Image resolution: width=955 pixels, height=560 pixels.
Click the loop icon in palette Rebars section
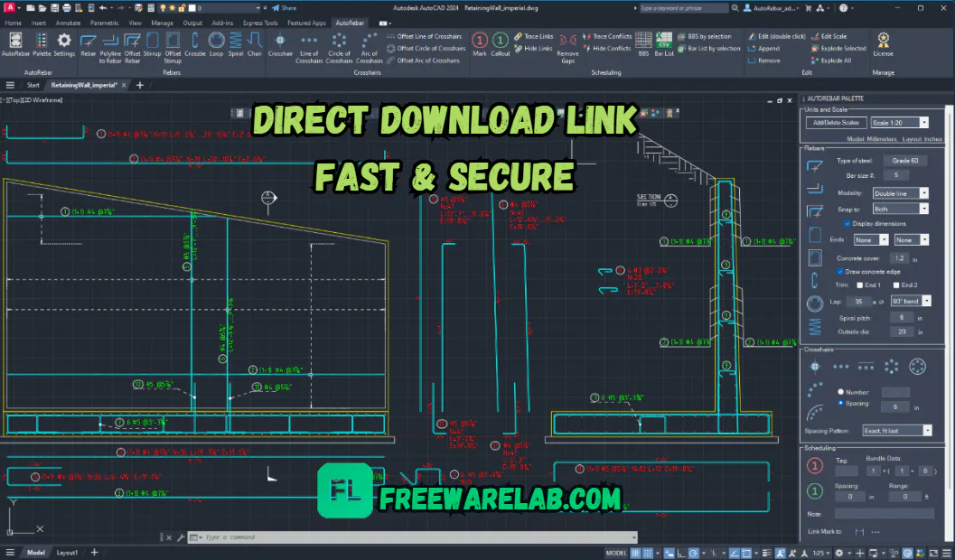[x=815, y=303]
